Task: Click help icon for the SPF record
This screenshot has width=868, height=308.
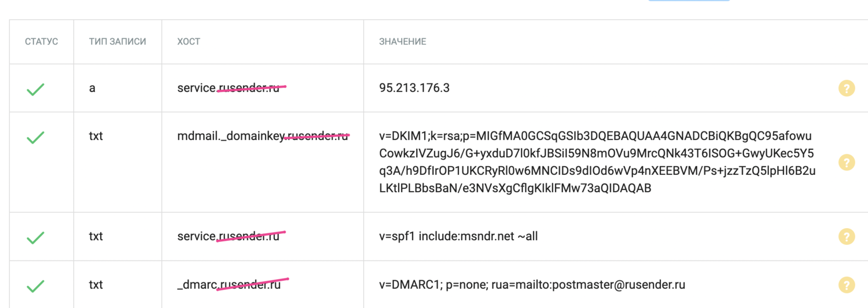Action: (x=846, y=236)
